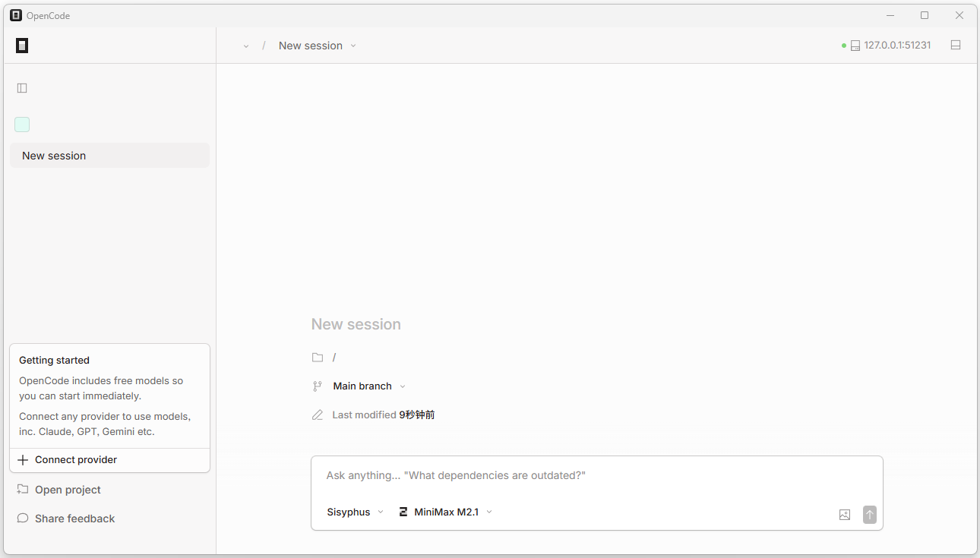Toggle the panel layout icon at top right
The height and width of the screenshot is (558, 980).
tap(956, 46)
